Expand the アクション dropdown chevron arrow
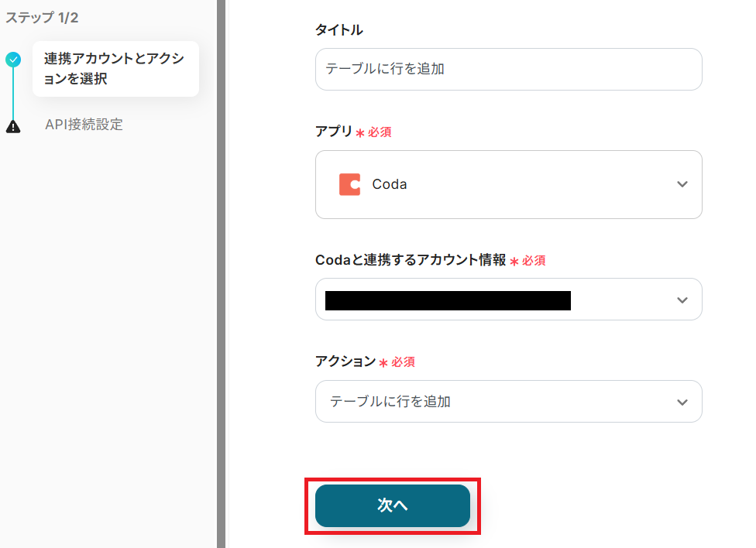The width and height of the screenshot is (756, 548). tap(682, 402)
